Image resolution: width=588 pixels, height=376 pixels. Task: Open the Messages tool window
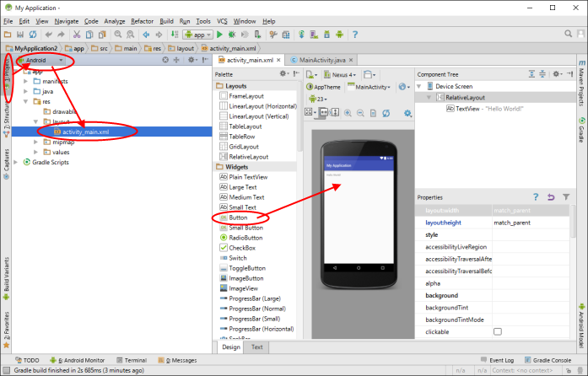(x=177, y=360)
